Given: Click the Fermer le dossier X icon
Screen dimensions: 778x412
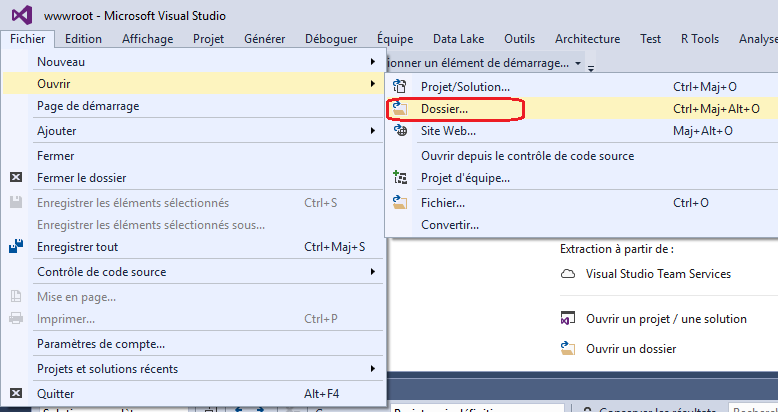Looking at the screenshot, I should [16, 178].
